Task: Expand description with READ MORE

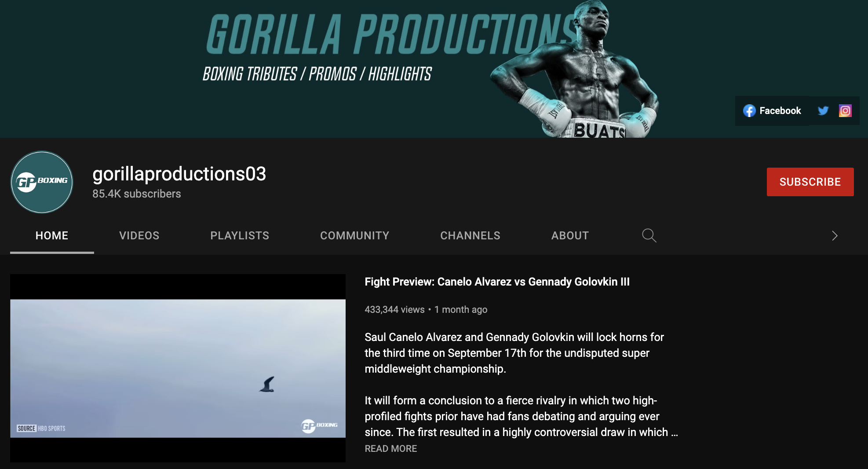Action: [390, 448]
